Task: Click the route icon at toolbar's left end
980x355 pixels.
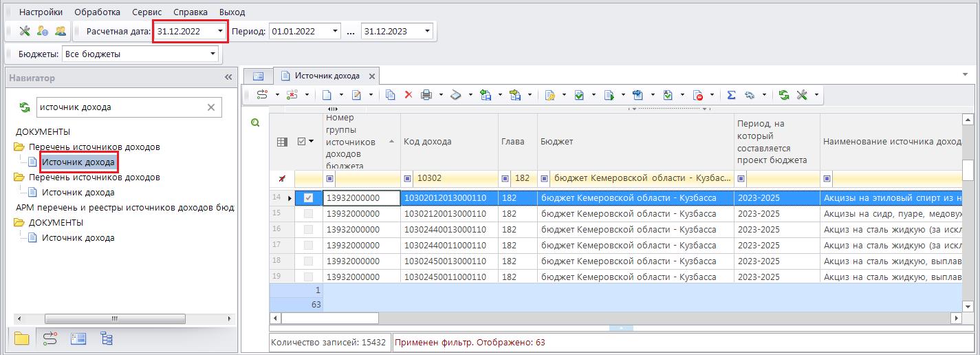Action: pos(262,95)
